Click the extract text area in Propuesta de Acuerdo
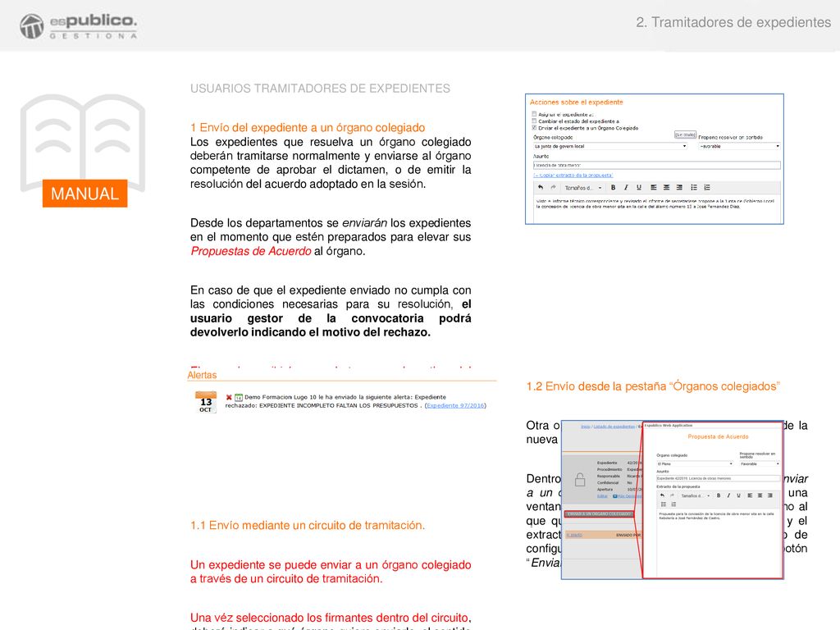The image size is (840, 630). point(719,543)
